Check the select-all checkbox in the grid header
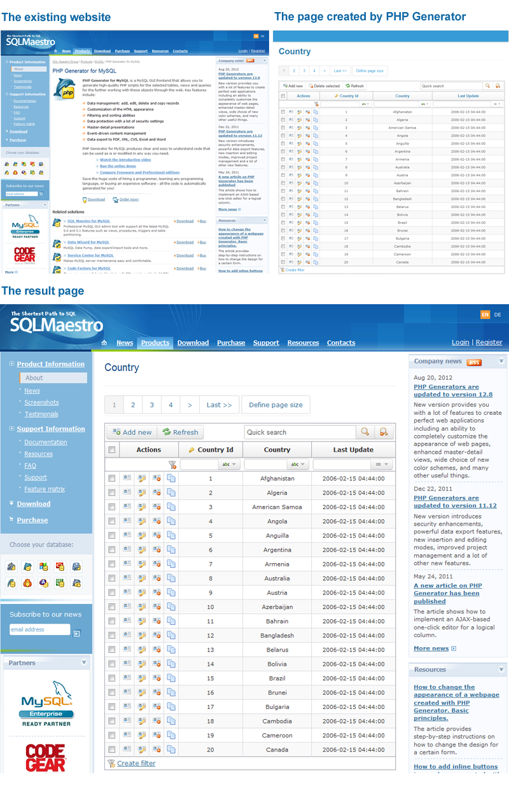The height and width of the screenshot is (812, 509). click(x=111, y=449)
